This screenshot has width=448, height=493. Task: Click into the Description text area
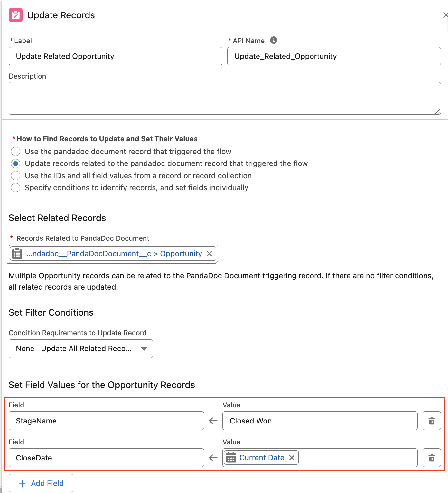225,98
